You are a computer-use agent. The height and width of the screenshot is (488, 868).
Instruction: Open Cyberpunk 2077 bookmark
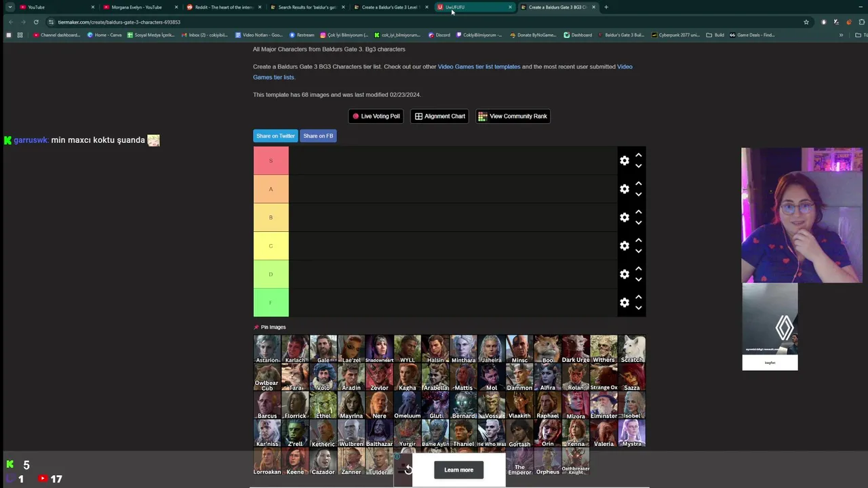tap(675, 35)
